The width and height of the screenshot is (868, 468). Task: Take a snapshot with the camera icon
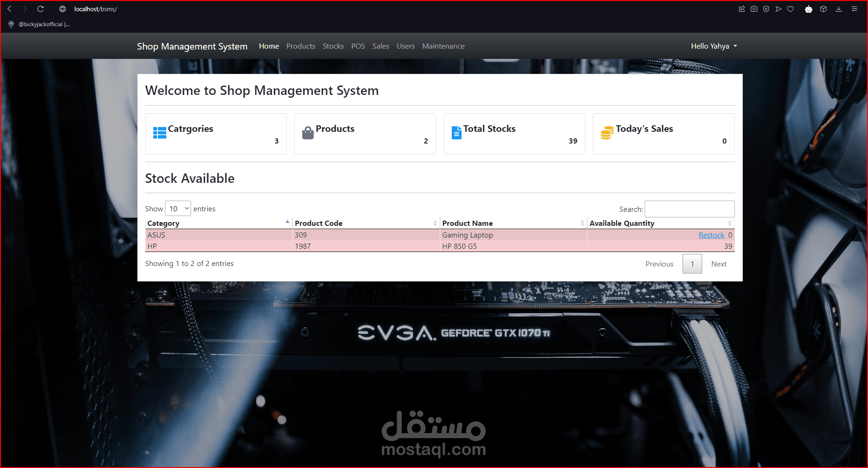(x=754, y=9)
